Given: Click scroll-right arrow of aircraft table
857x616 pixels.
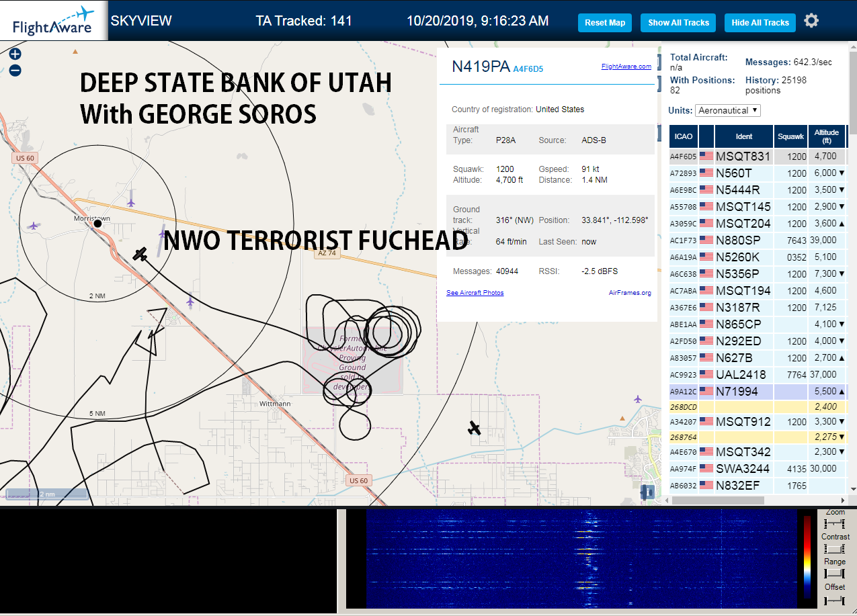Looking at the screenshot, I should [842, 500].
